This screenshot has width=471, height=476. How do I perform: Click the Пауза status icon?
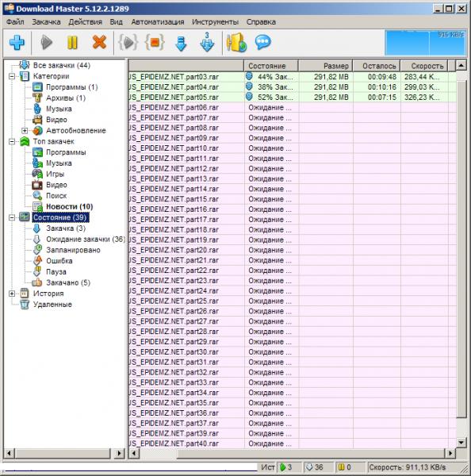click(x=37, y=271)
